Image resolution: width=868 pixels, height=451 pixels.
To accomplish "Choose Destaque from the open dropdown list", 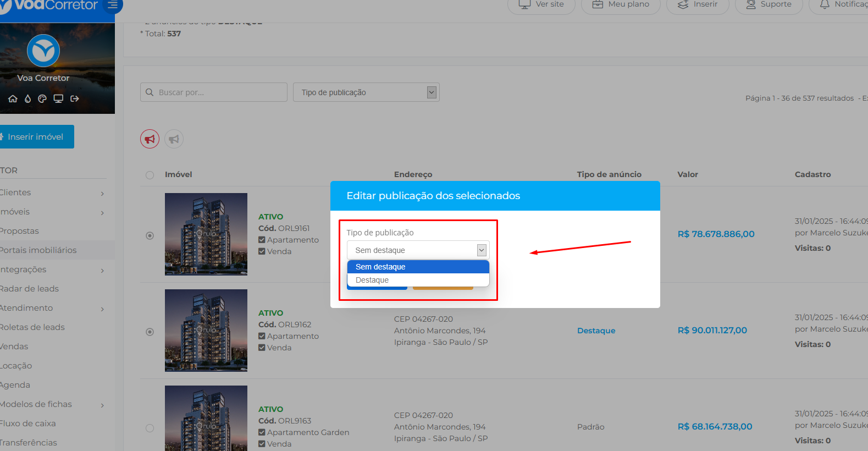I will 372,280.
